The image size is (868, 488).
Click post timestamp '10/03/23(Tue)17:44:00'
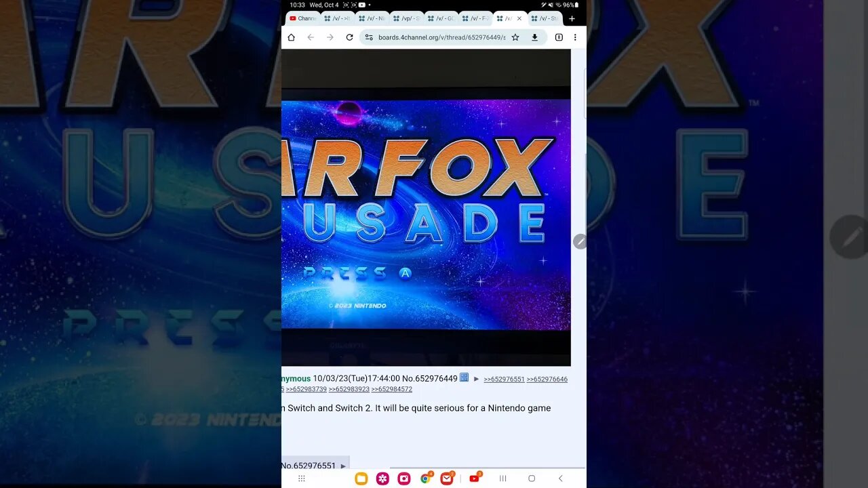click(356, 379)
